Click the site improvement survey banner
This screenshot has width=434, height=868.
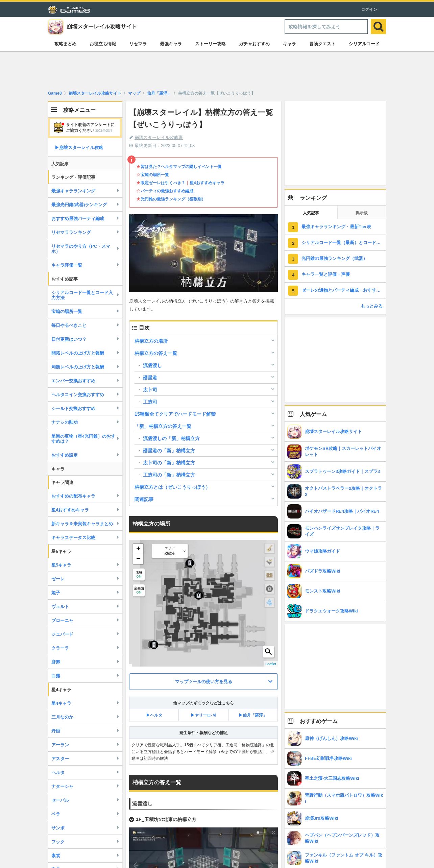(x=85, y=127)
